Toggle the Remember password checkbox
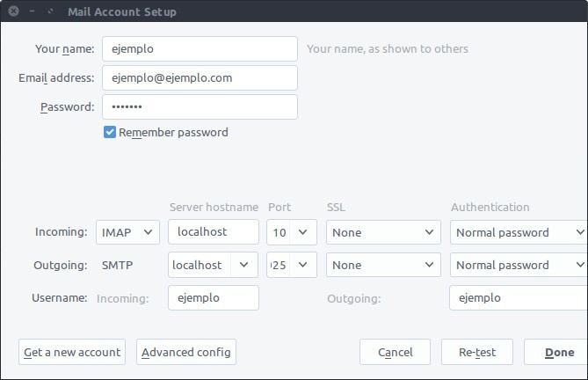 [110, 132]
